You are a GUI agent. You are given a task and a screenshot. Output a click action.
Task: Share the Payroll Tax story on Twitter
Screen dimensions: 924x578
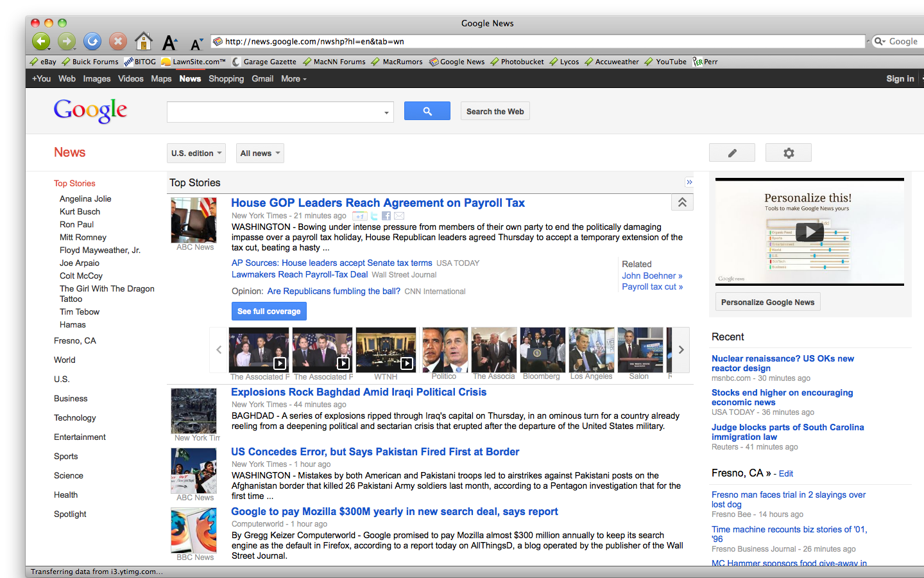pyautogui.click(x=375, y=216)
